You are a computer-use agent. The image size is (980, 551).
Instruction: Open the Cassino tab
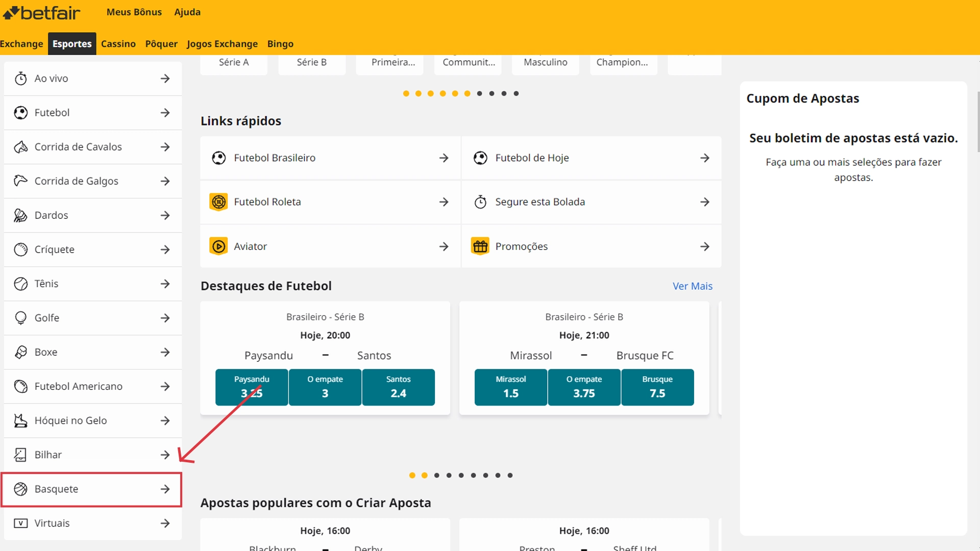point(118,44)
